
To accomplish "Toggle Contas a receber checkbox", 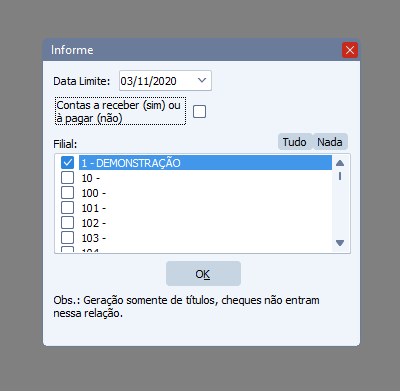I will coord(199,112).
